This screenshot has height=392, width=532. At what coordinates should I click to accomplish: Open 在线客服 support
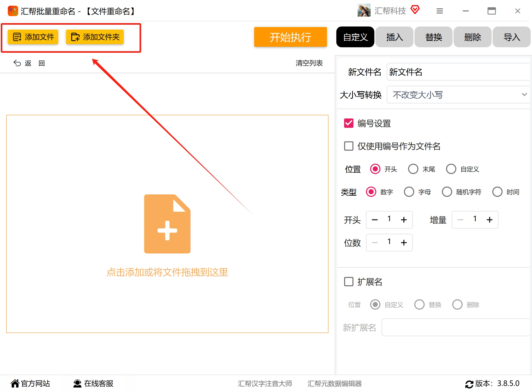tap(93, 383)
